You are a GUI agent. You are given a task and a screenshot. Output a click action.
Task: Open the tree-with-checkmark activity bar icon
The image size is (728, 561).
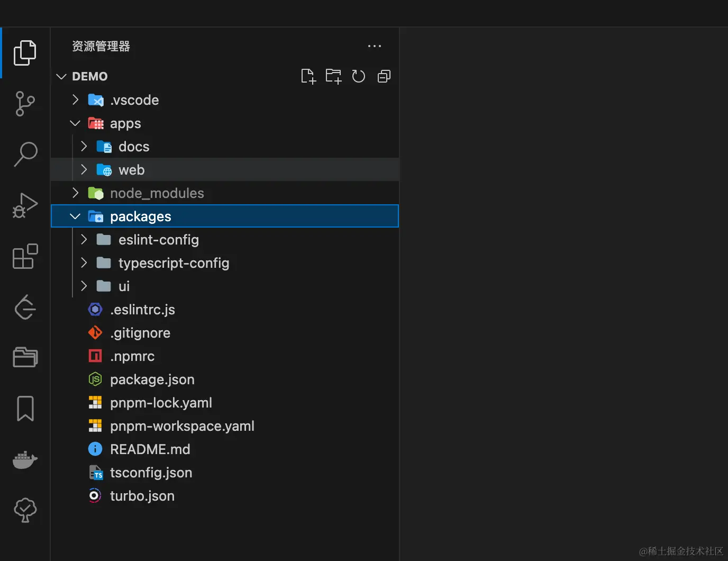tap(25, 510)
